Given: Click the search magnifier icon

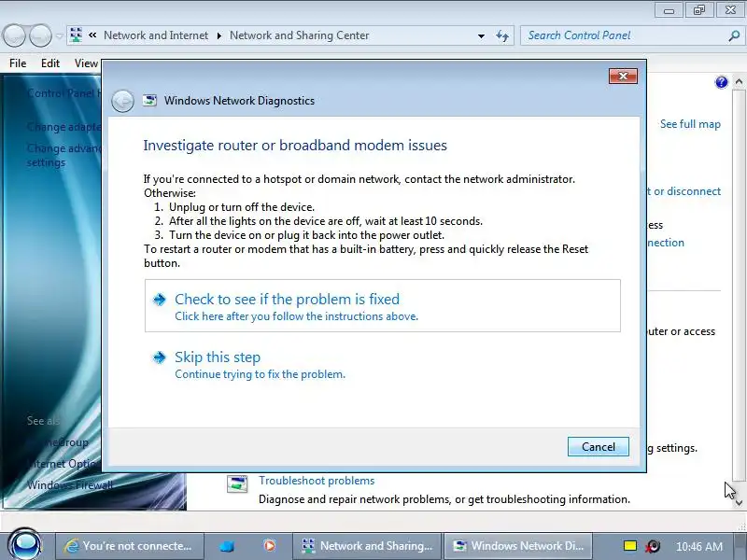Looking at the screenshot, I should coord(734,35).
